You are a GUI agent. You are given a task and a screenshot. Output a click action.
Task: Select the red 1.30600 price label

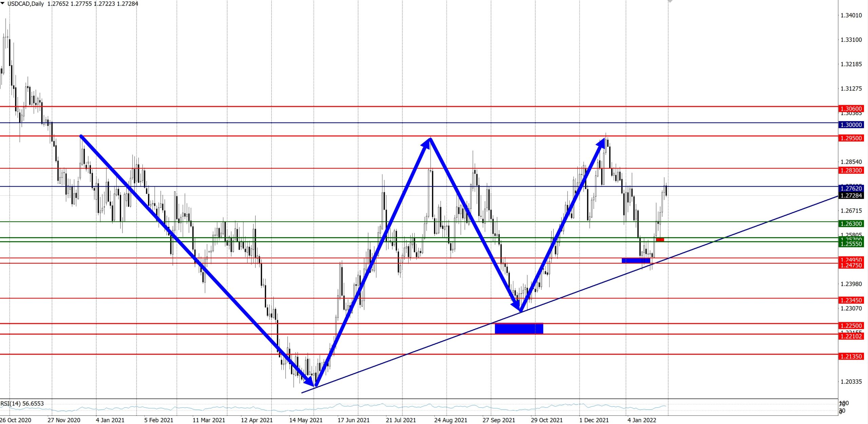click(x=851, y=109)
